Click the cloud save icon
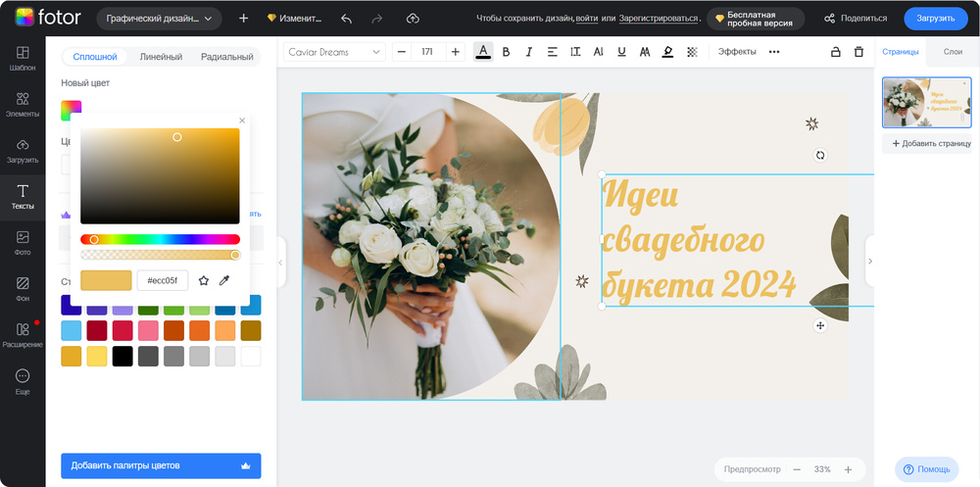980x487 pixels. pyautogui.click(x=413, y=19)
